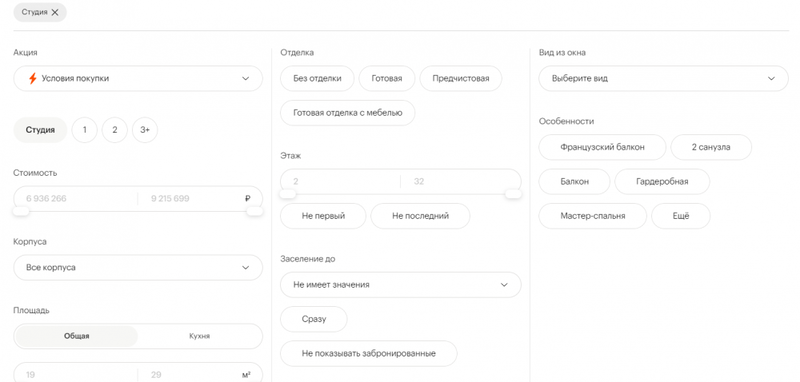Click the Особенности label

tap(566, 121)
